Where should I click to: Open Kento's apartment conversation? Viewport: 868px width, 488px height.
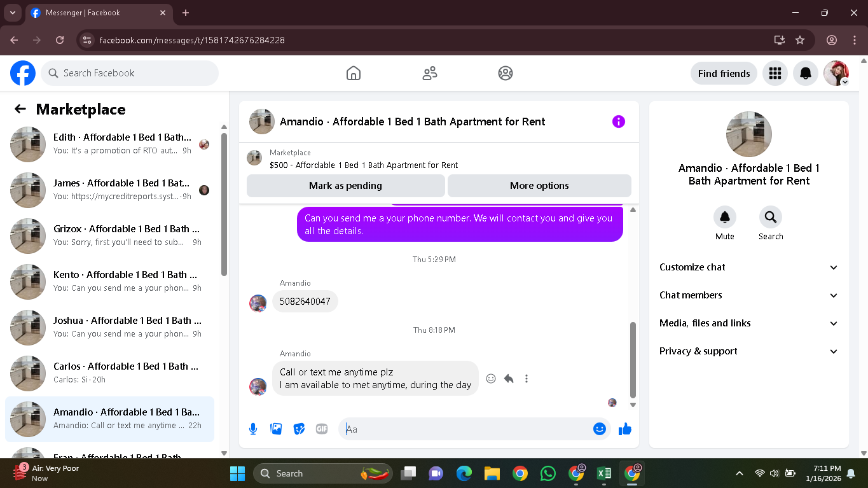point(109,282)
